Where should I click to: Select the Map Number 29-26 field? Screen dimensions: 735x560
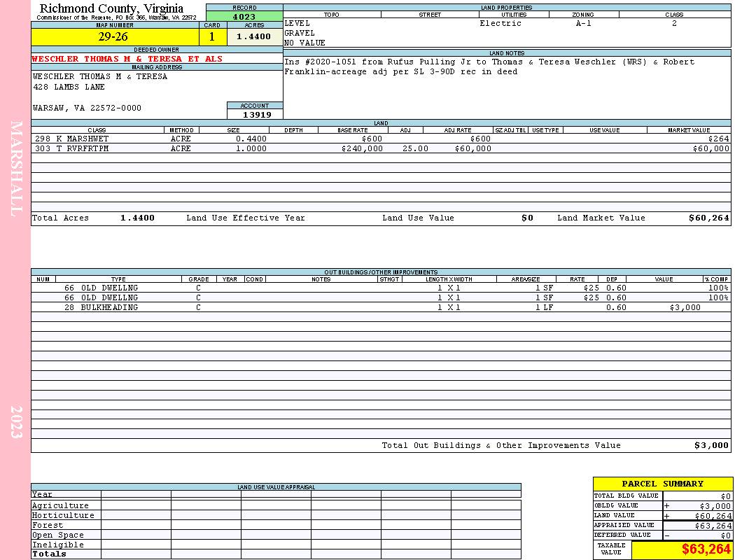[x=115, y=36]
